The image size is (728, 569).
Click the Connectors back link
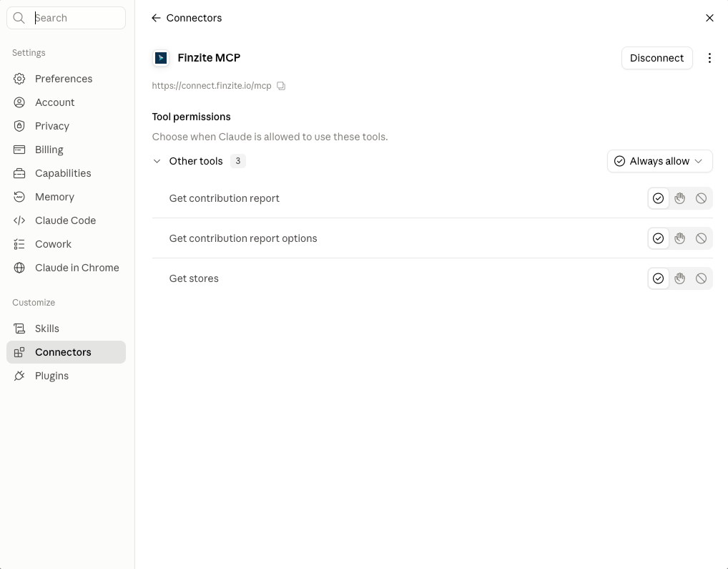pos(194,18)
